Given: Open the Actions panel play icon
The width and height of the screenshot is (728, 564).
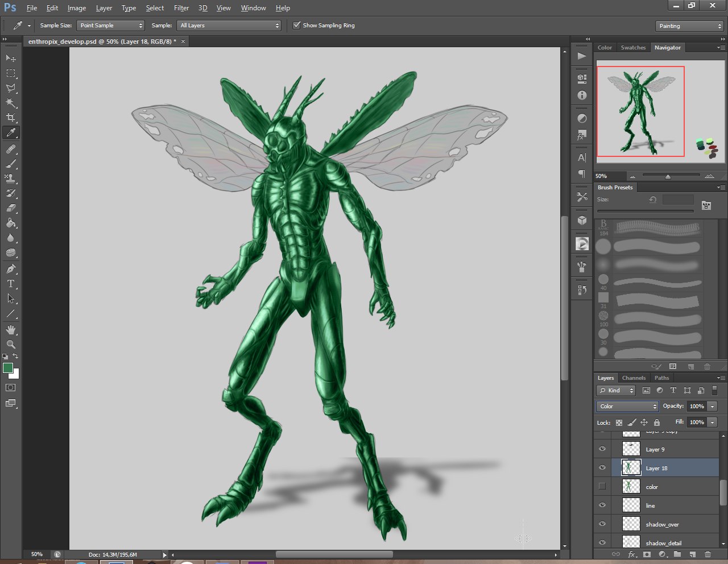Looking at the screenshot, I should click(582, 56).
